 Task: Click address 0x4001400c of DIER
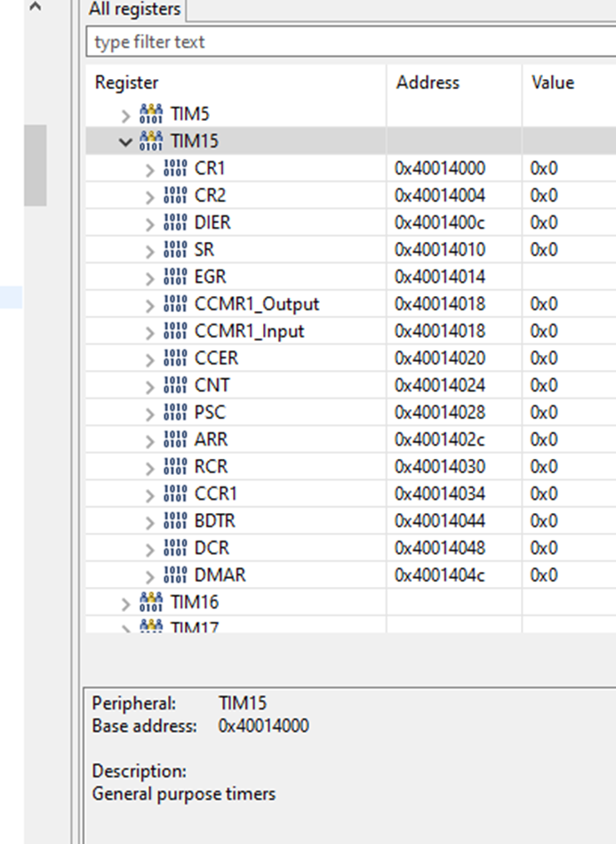coord(439,222)
